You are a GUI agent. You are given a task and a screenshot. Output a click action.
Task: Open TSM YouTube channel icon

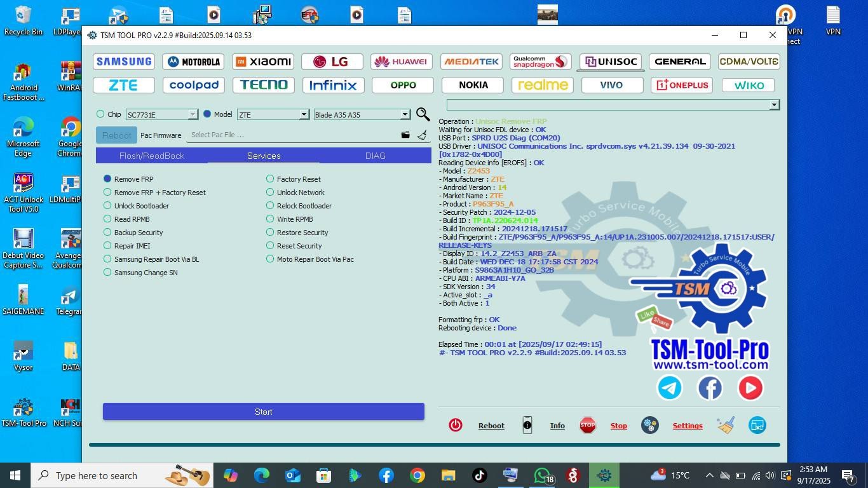point(750,388)
